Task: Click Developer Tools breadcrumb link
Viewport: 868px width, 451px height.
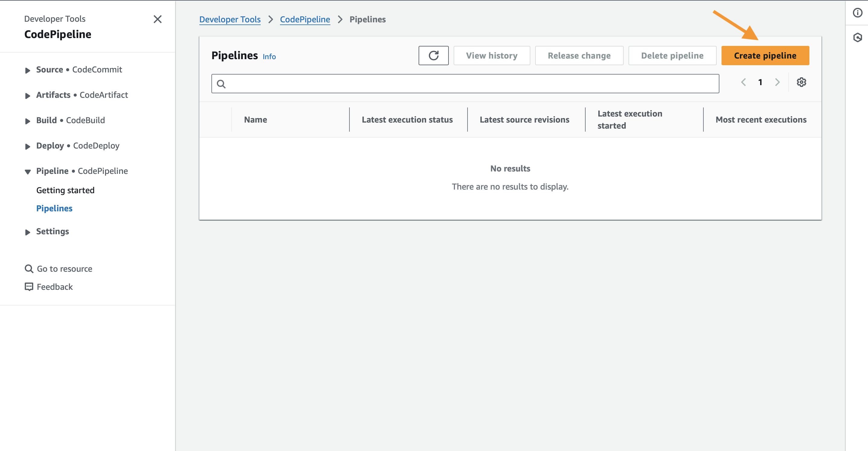Action: point(230,20)
